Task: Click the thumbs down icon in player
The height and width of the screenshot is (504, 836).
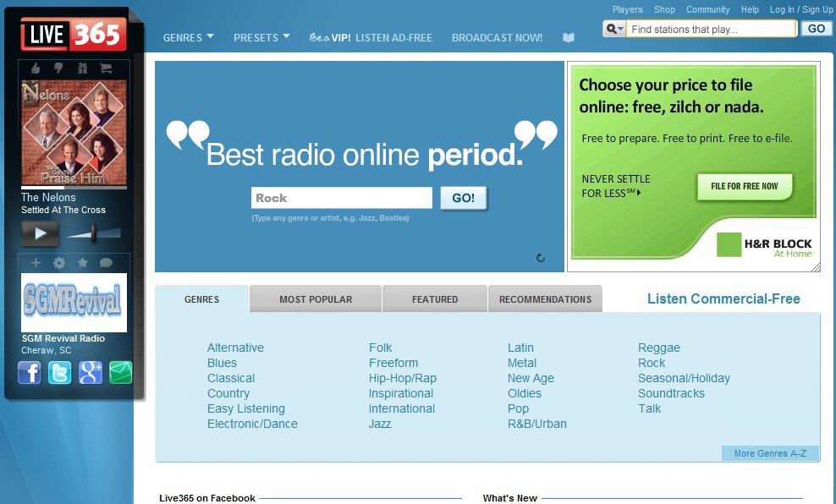Action: click(x=58, y=68)
